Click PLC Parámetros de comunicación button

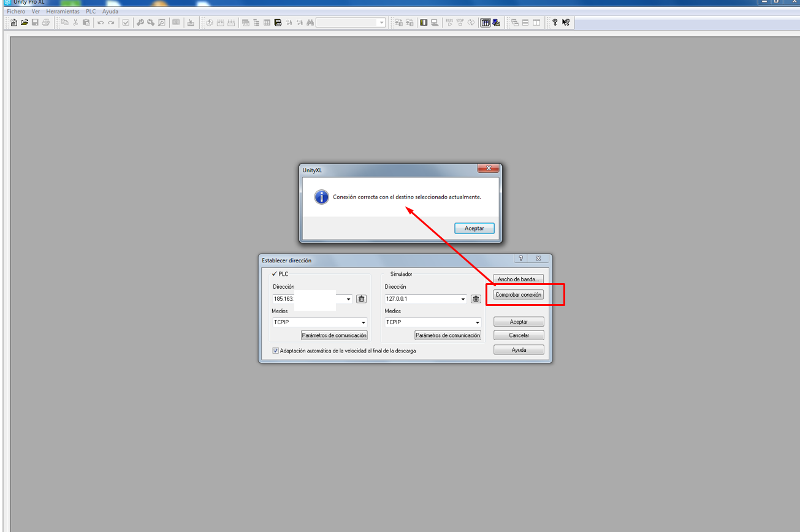point(334,335)
